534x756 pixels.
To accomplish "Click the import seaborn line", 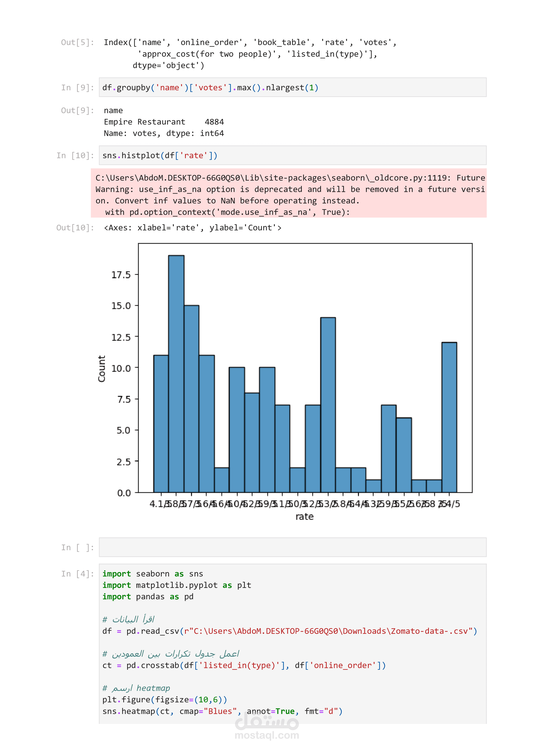I will 153,574.
